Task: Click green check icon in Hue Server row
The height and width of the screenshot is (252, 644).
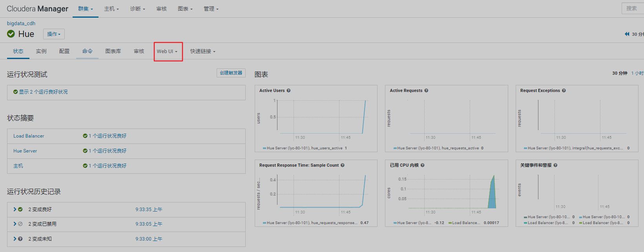Action: [x=85, y=151]
